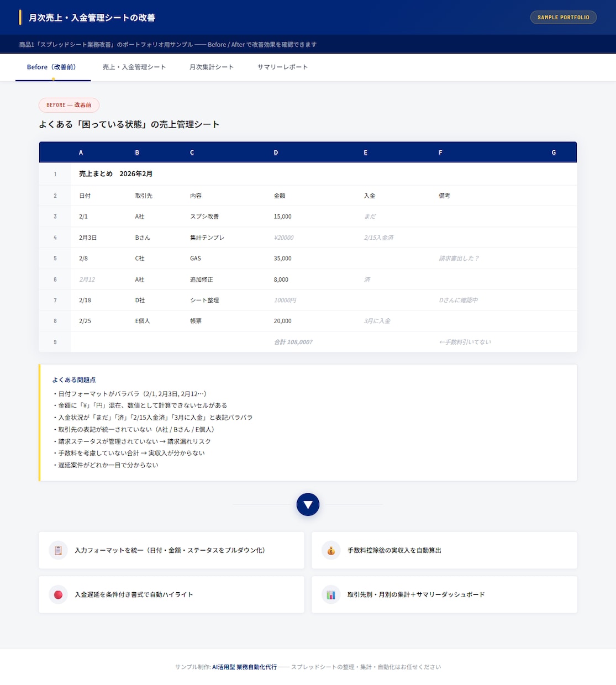Screen dimensions: 616x685
Task: Click the clipboard icon beside 入力フォーマットを統一
Action: [x=58, y=550]
